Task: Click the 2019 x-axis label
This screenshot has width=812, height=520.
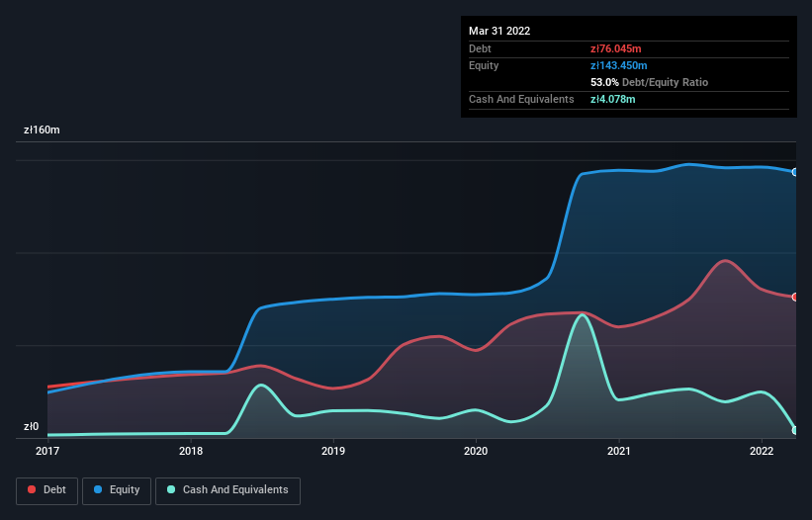Action: [333, 451]
